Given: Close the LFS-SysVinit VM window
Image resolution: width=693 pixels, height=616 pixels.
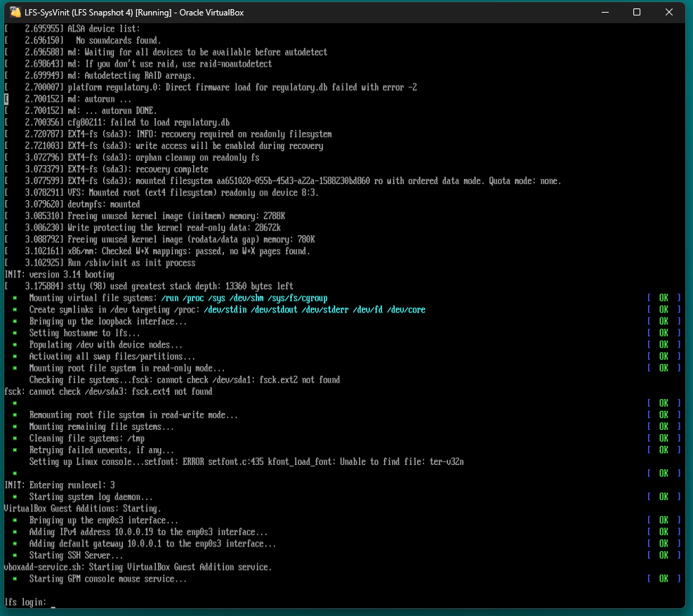Looking at the screenshot, I should pos(670,12).
